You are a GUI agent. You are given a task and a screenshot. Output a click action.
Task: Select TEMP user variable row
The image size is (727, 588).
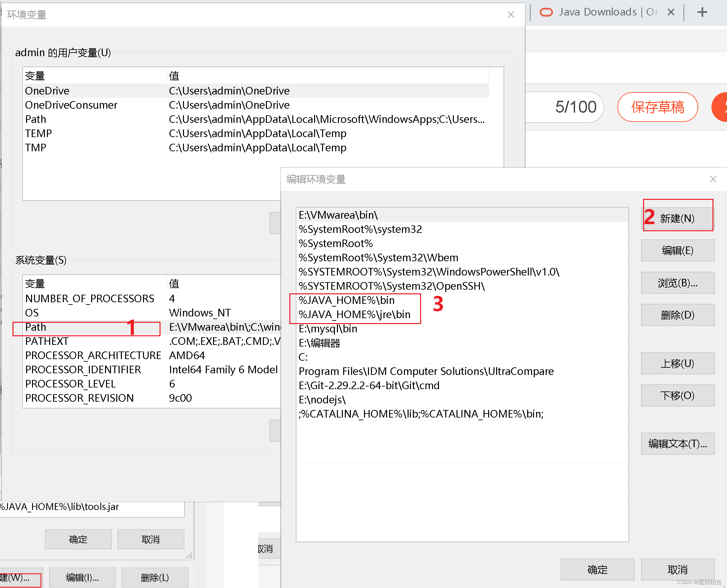coord(256,133)
